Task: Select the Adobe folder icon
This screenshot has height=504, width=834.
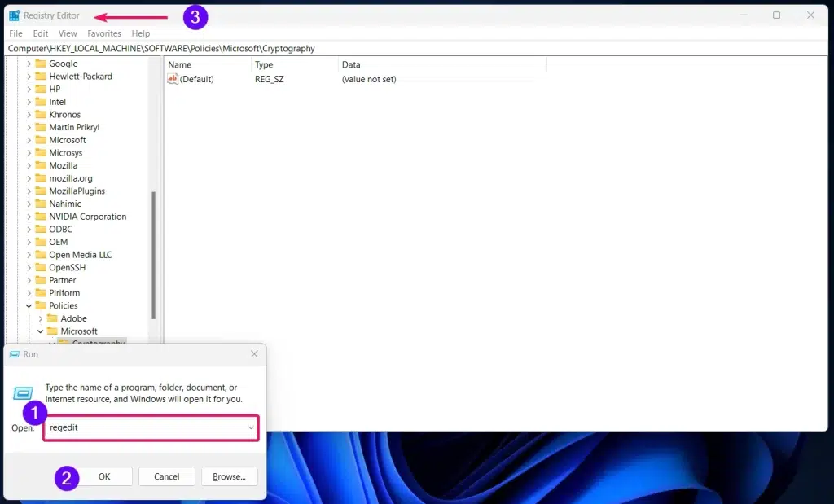Action: pos(52,318)
